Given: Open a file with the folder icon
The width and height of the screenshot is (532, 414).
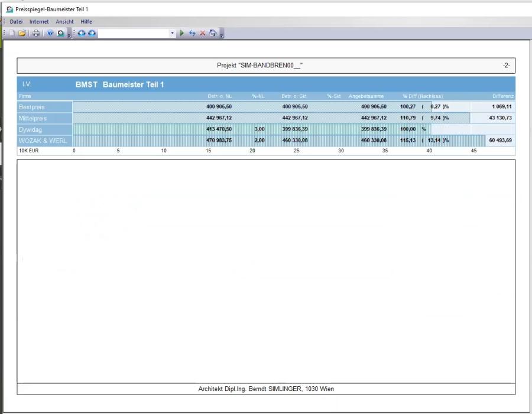Looking at the screenshot, I should [x=22, y=33].
